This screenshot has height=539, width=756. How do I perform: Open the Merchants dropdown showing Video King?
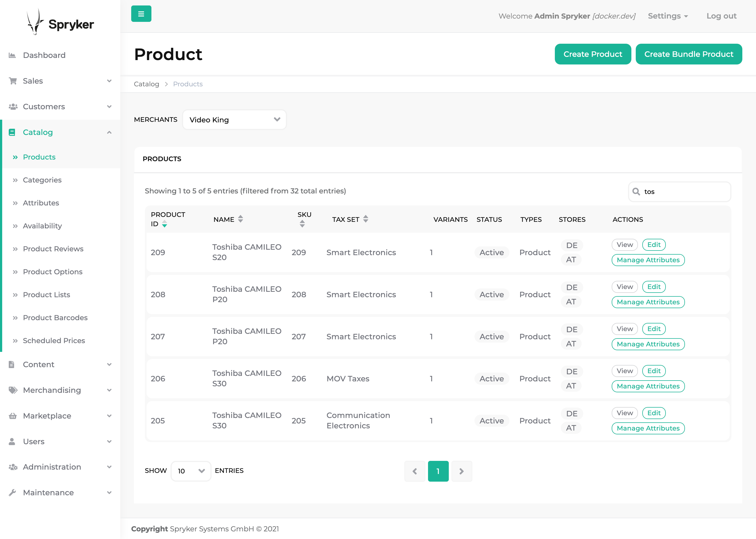235,120
